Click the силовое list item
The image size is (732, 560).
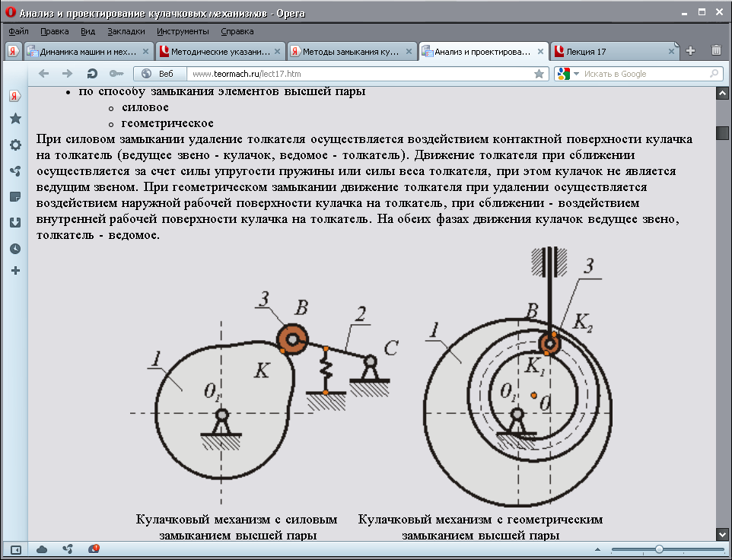click(145, 107)
